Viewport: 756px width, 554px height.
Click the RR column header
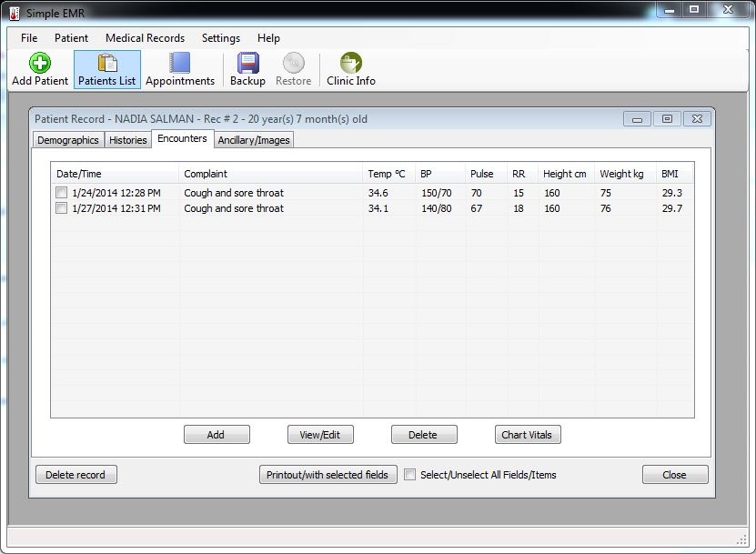click(522, 174)
